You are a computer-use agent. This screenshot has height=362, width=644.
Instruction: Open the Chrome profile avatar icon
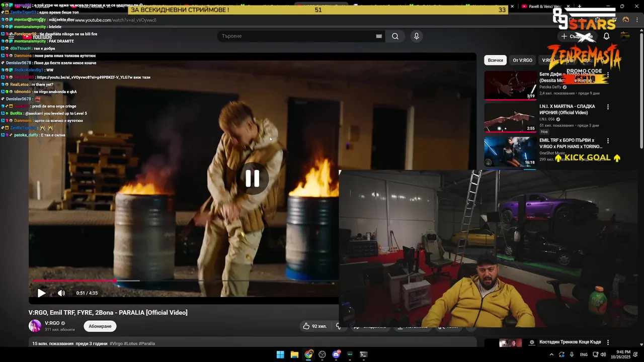(x=625, y=20)
